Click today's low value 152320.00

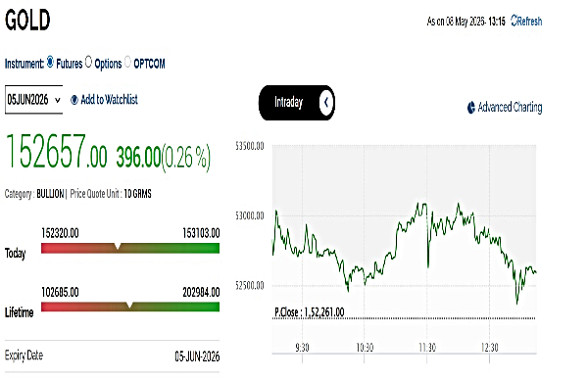(x=60, y=233)
